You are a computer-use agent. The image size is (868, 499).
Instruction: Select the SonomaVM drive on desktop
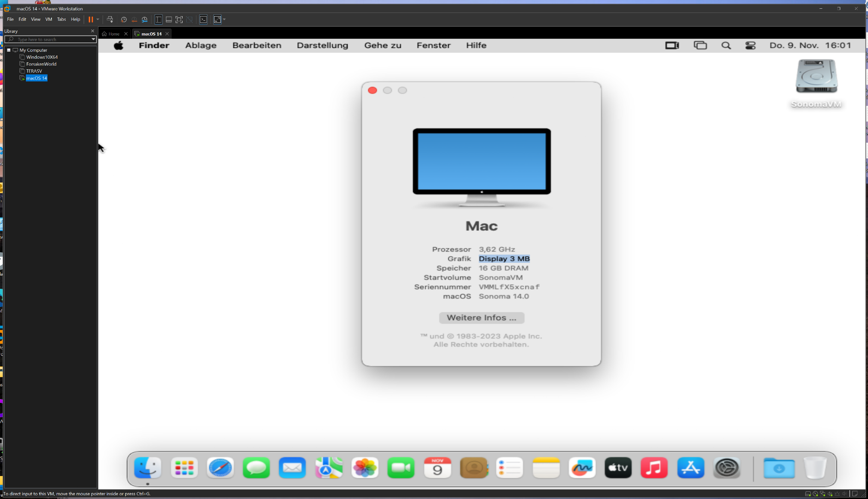[x=816, y=83]
